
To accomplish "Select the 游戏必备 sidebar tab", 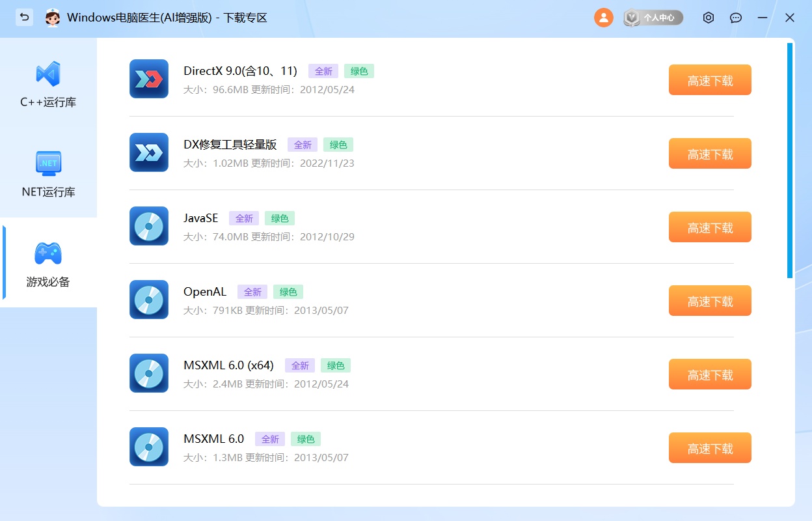I will point(48,264).
